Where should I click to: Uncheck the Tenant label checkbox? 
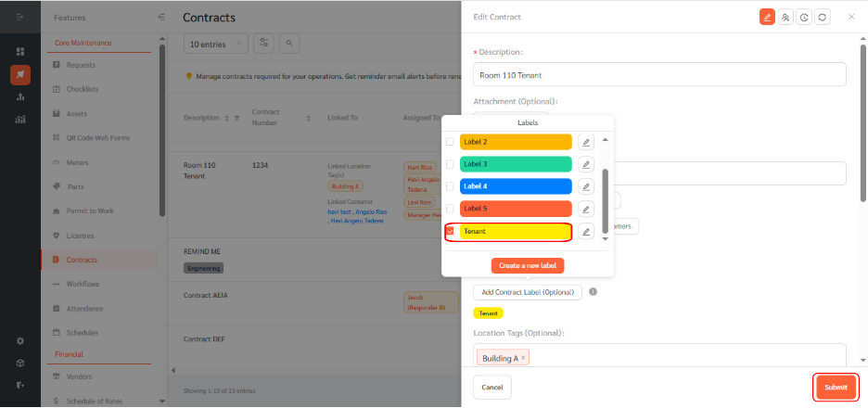pyautogui.click(x=451, y=231)
